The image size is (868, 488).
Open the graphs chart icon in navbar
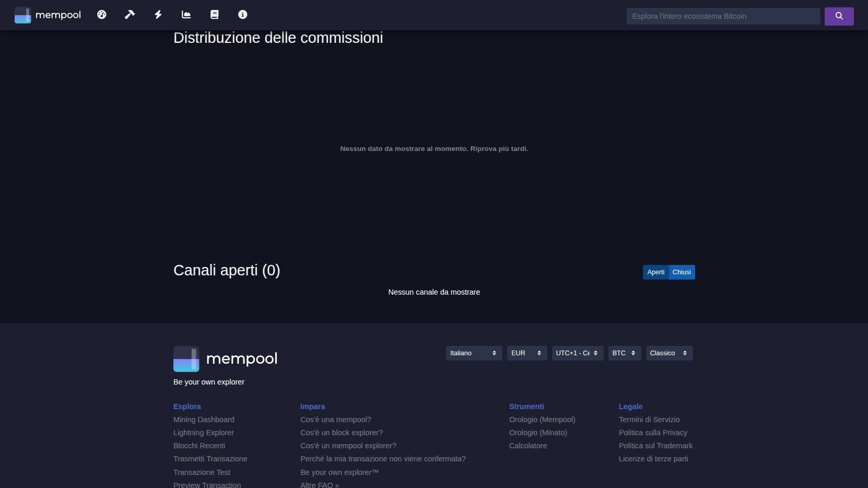(x=186, y=15)
